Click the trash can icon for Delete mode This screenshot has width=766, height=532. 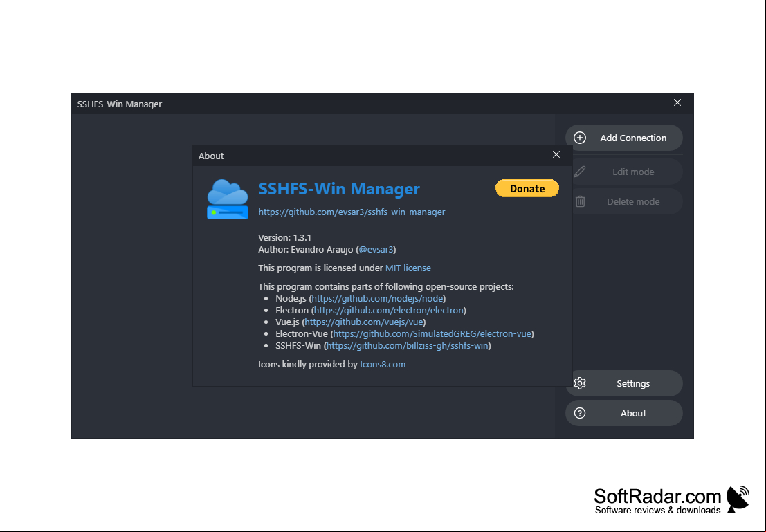580,201
